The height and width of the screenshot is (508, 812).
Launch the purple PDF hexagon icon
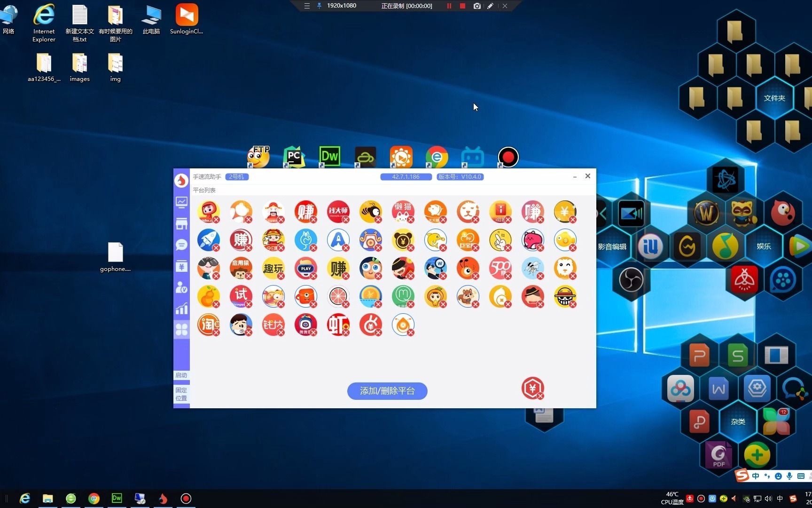718,455
